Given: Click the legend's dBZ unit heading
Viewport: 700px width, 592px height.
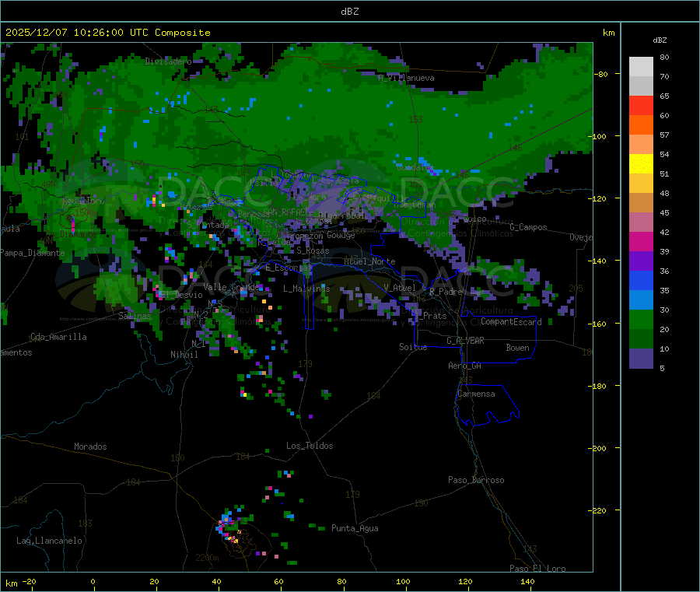Looking at the screenshot, I should click(x=660, y=40).
